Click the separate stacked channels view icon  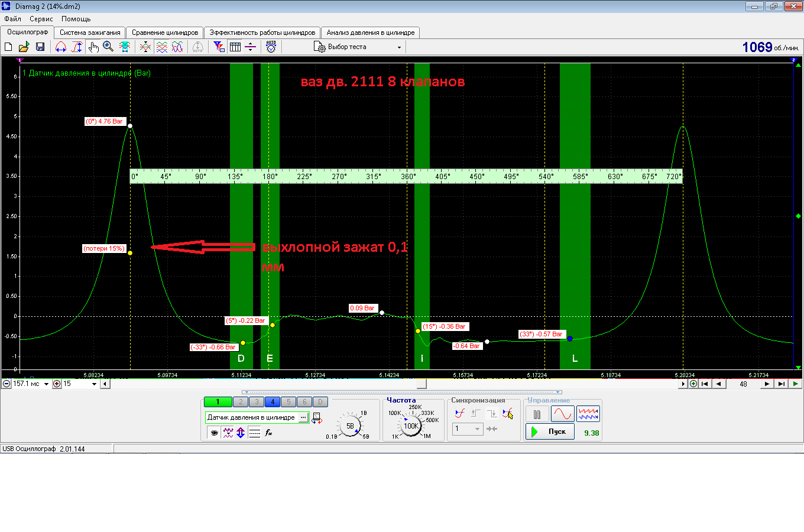pyautogui.click(x=161, y=47)
